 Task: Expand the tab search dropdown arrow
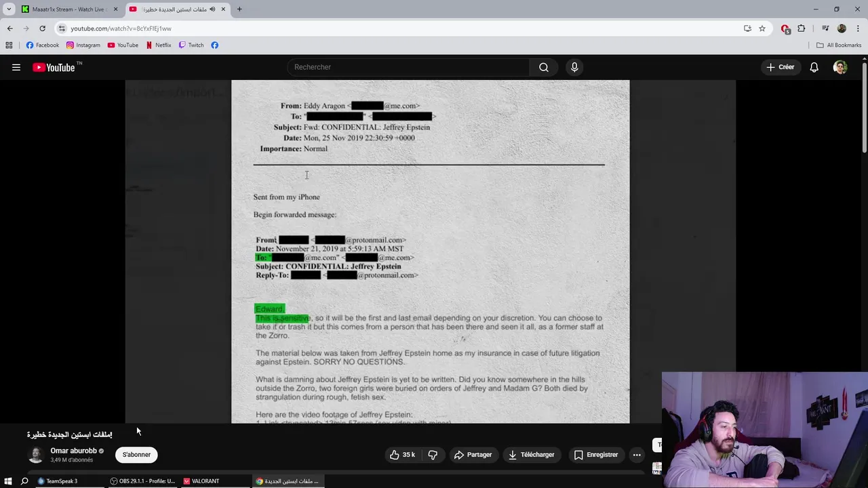click(x=9, y=9)
